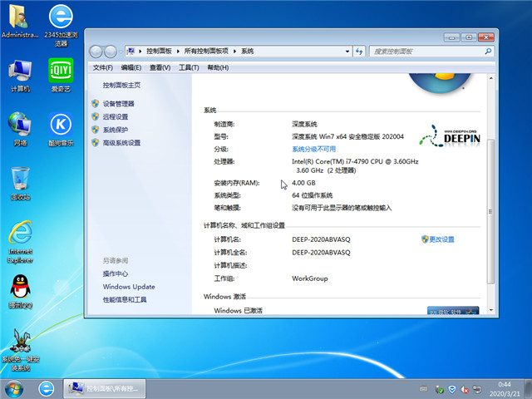The width and height of the screenshot is (532, 399).
Task: Click the DEEPIN logo image
Action: click(450, 136)
